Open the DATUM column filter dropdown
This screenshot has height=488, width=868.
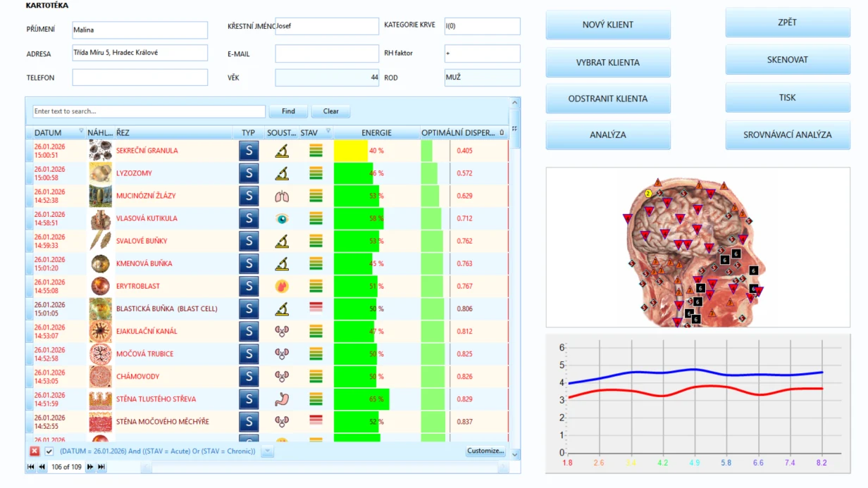(x=81, y=131)
